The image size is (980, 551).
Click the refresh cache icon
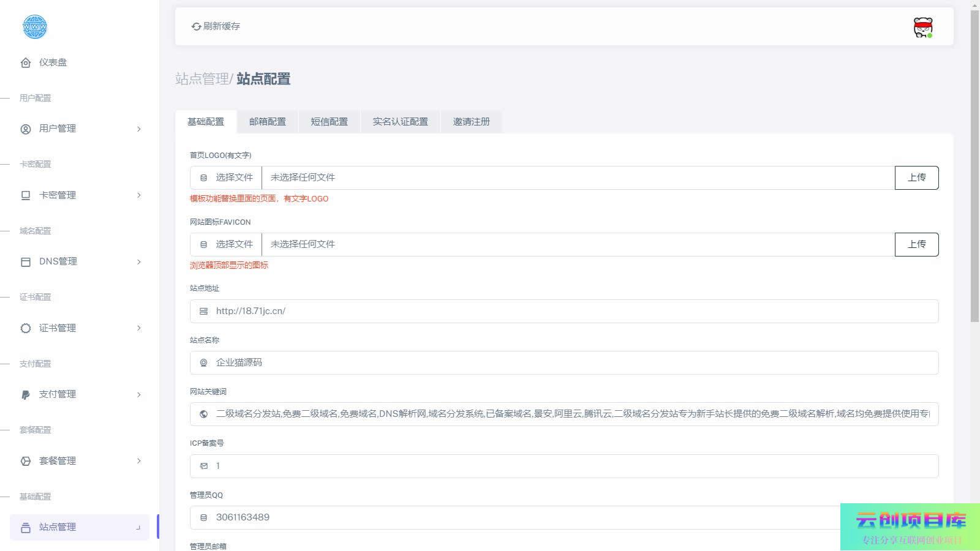pos(196,26)
